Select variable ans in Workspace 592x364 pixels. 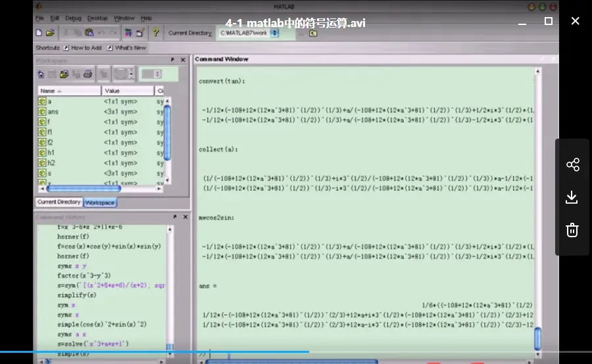[x=101, y=112]
